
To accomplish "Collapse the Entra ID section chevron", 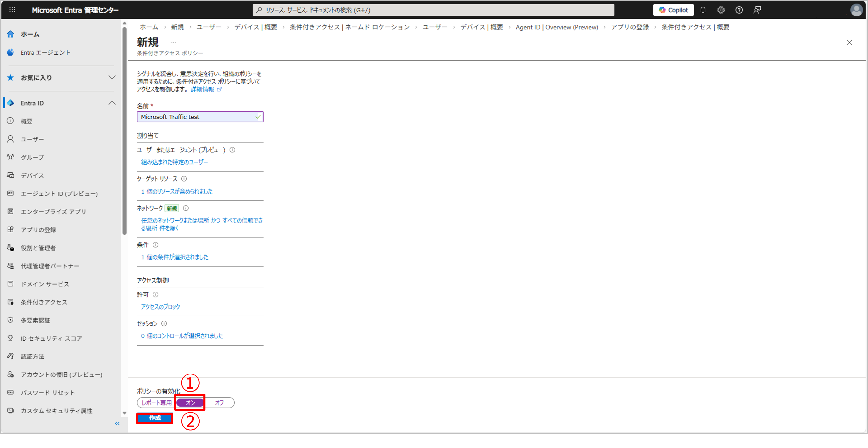I will [x=112, y=103].
